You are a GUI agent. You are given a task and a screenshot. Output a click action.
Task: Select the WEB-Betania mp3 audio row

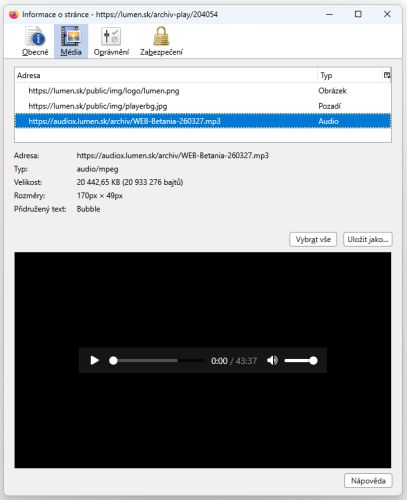203,121
